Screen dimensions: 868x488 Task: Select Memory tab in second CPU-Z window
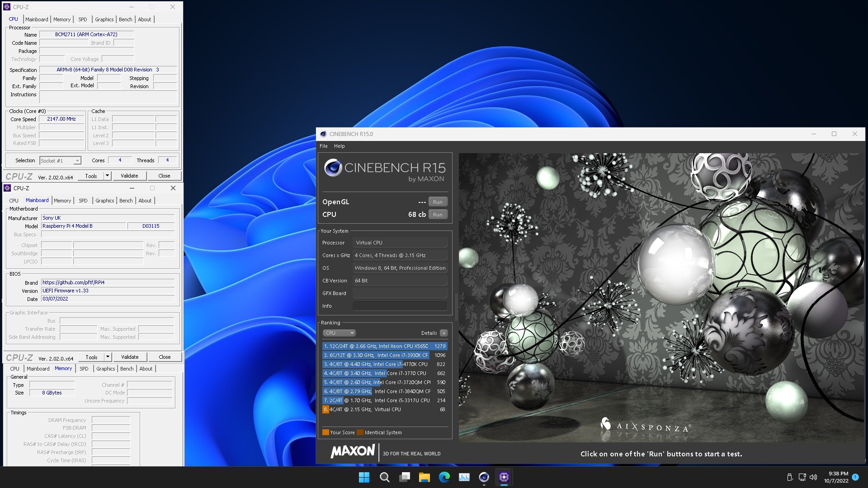click(x=62, y=201)
